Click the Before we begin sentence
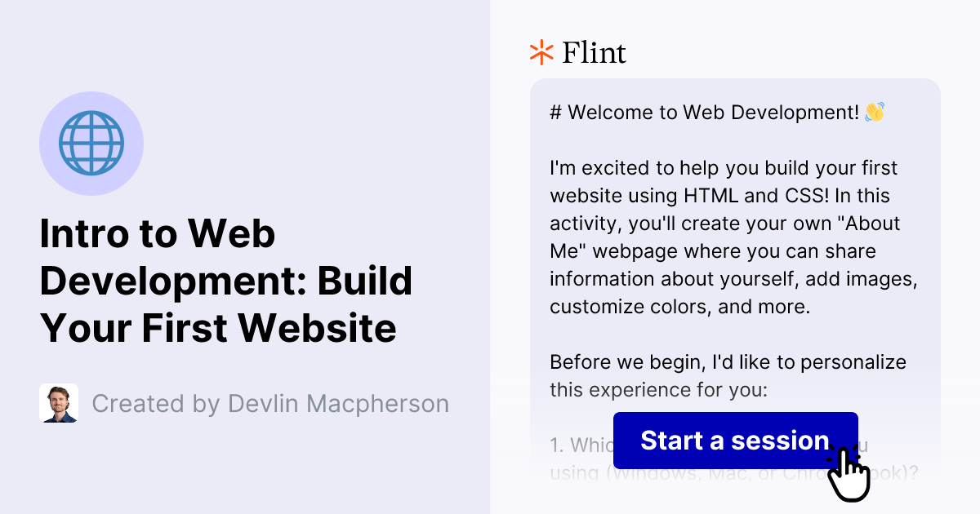 [728, 361]
